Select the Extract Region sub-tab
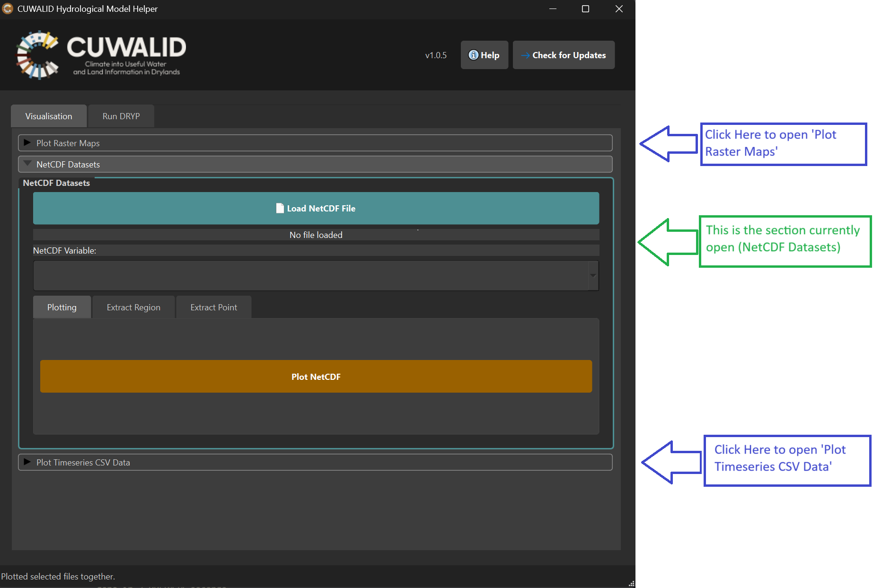This screenshot has height=588, width=873. pyautogui.click(x=133, y=307)
